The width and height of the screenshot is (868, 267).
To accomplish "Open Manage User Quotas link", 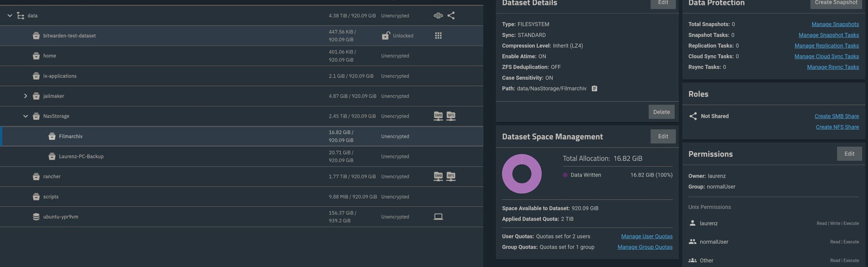I will click(x=646, y=236).
